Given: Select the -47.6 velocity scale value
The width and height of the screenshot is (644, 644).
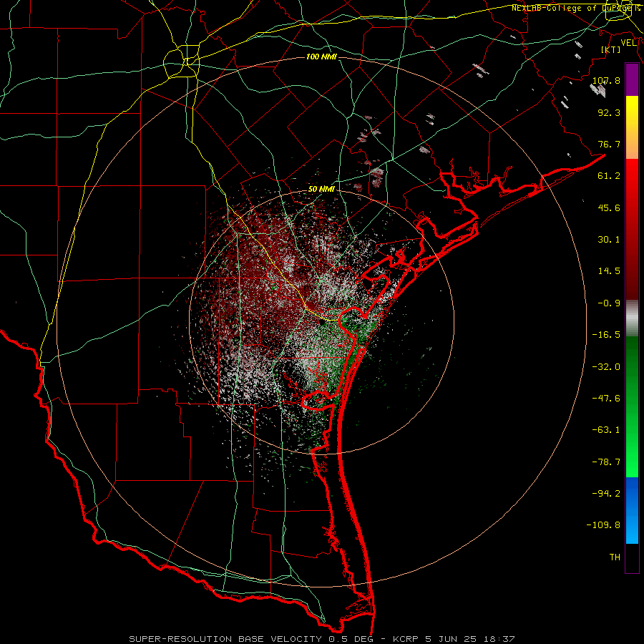Looking at the screenshot, I should (606, 399).
